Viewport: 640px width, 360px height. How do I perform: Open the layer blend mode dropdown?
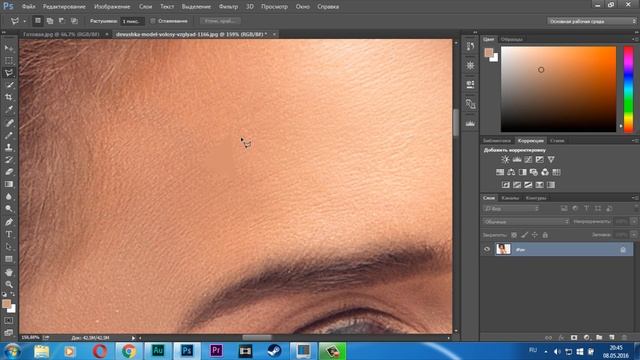tap(526, 222)
